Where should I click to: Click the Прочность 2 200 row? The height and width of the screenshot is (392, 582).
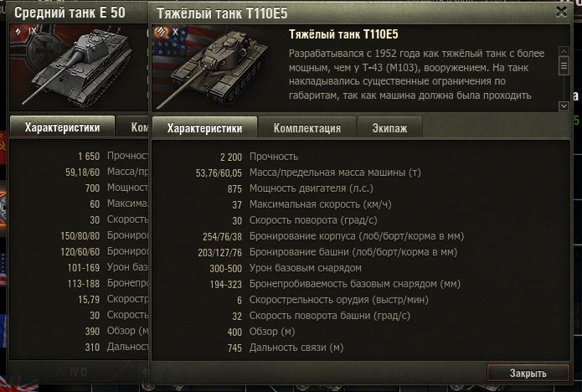click(x=361, y=157)
